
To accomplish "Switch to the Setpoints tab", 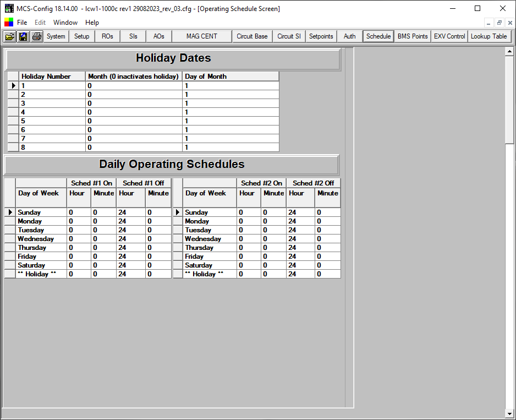I will (x=321, y=36).
